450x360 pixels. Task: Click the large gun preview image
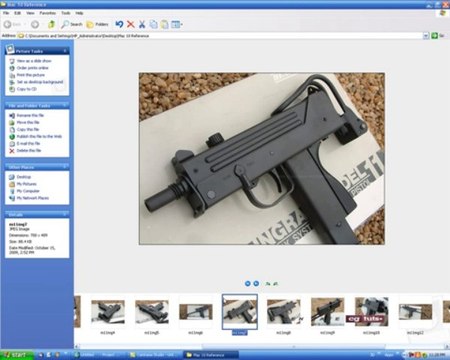point(262,159)
